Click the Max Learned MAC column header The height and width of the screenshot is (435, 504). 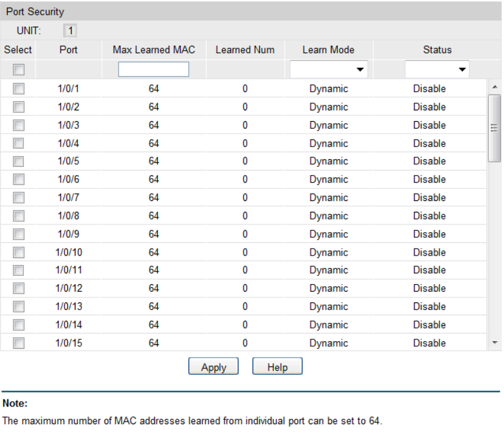coord(154,50)
